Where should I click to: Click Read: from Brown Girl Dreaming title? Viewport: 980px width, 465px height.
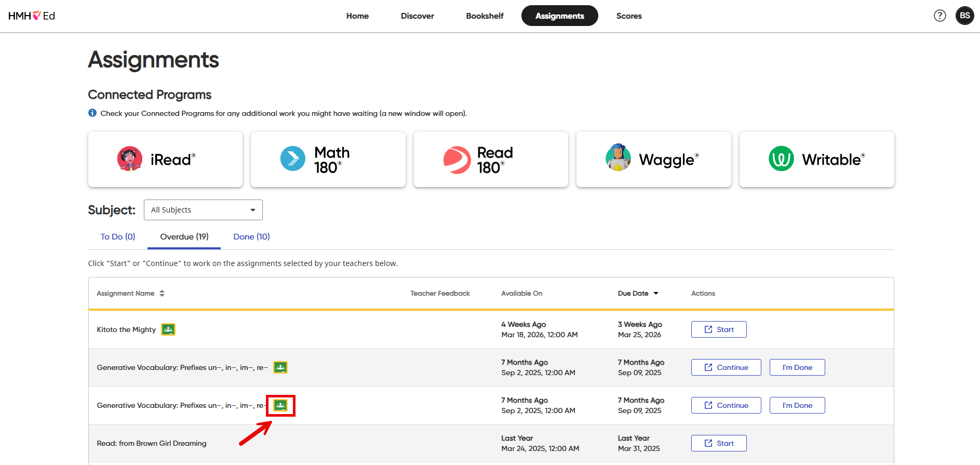152,443
